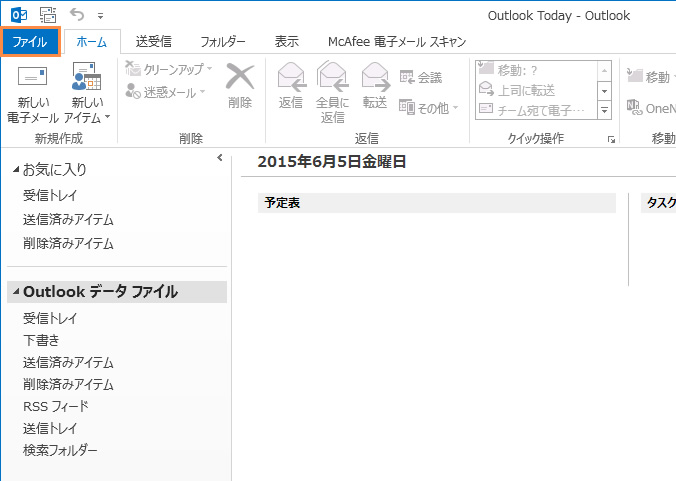This screenshot has height=481, width=676.
Task: Open the クイック操作 dialog launcher
Action: tap(611, 139)
